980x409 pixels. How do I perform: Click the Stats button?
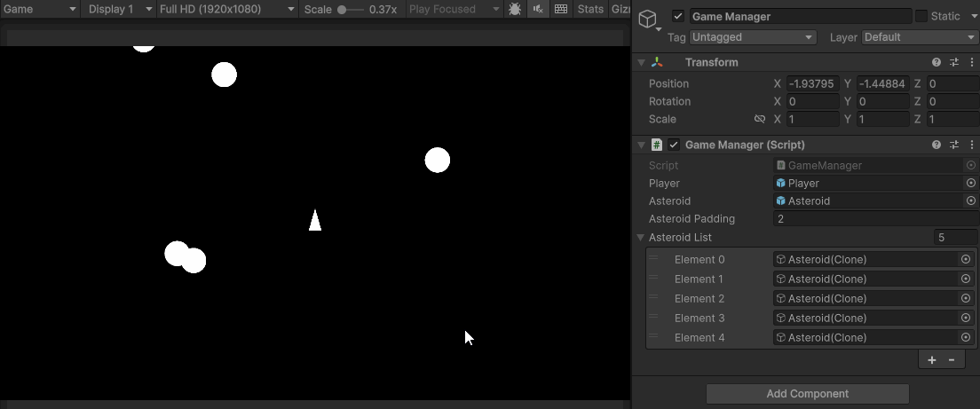590,9
